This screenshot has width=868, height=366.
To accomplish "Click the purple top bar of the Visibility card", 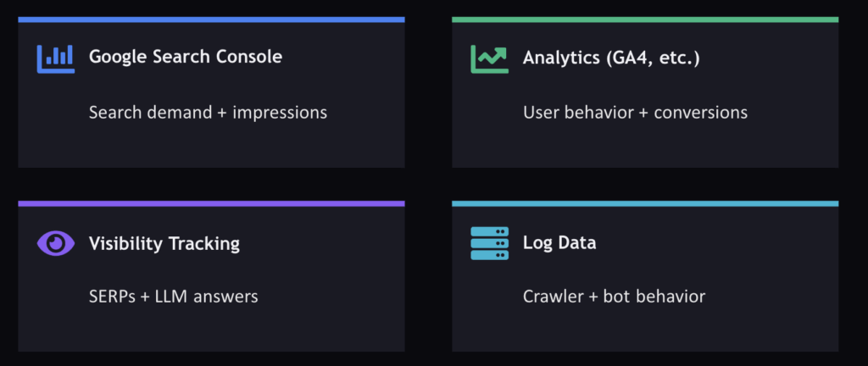I will point(211,203).
